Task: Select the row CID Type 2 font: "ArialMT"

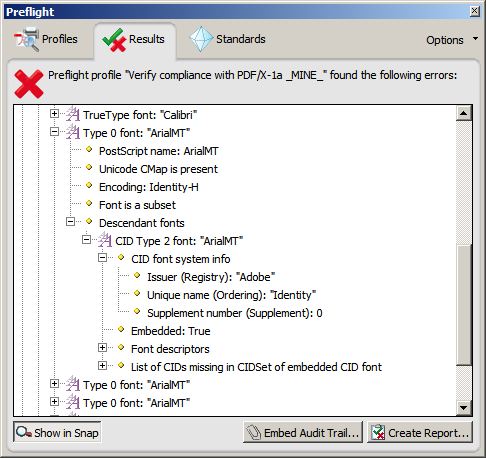Action: click(179, 241)
